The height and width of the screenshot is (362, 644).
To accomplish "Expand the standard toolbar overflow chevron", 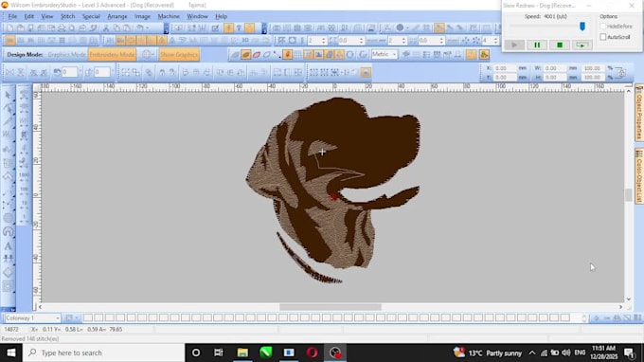I will (x=166, y=28).
